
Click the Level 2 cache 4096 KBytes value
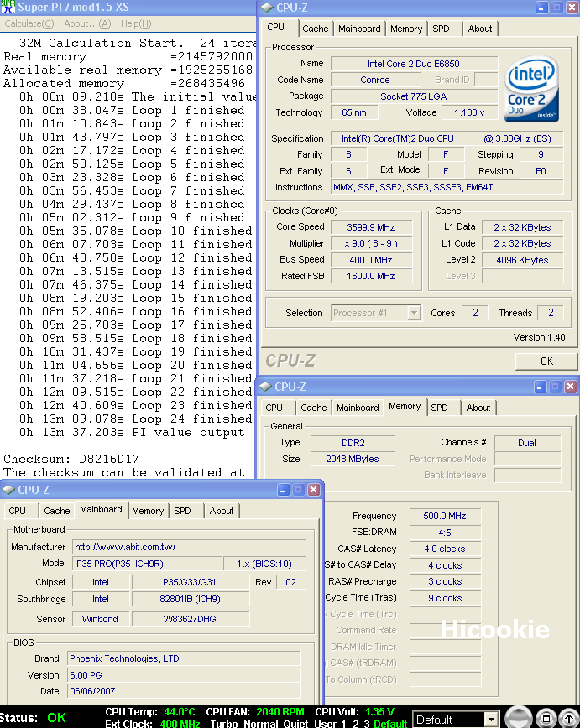[x=522, y=260]
